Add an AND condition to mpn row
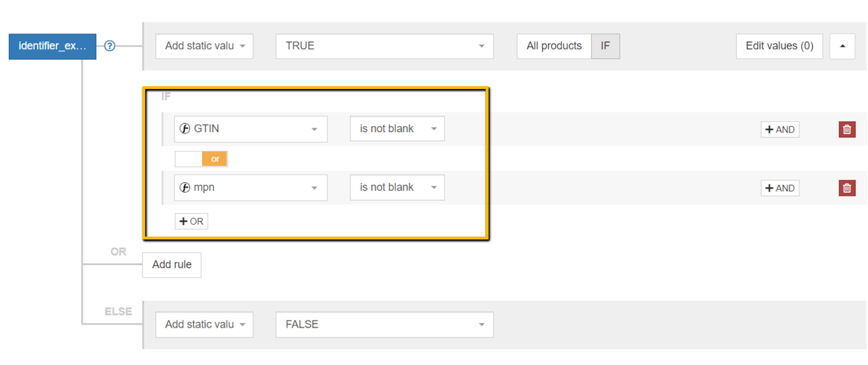 pos(780,188)
